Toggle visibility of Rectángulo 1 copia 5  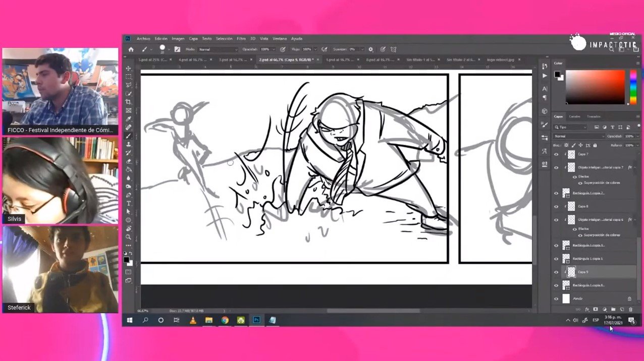click(x=556, y=259)
